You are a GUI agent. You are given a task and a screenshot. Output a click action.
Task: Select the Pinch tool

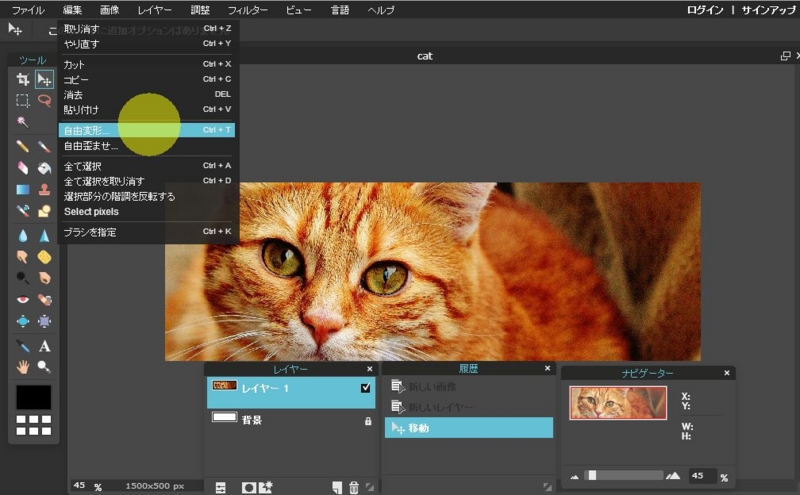point(44,321)
